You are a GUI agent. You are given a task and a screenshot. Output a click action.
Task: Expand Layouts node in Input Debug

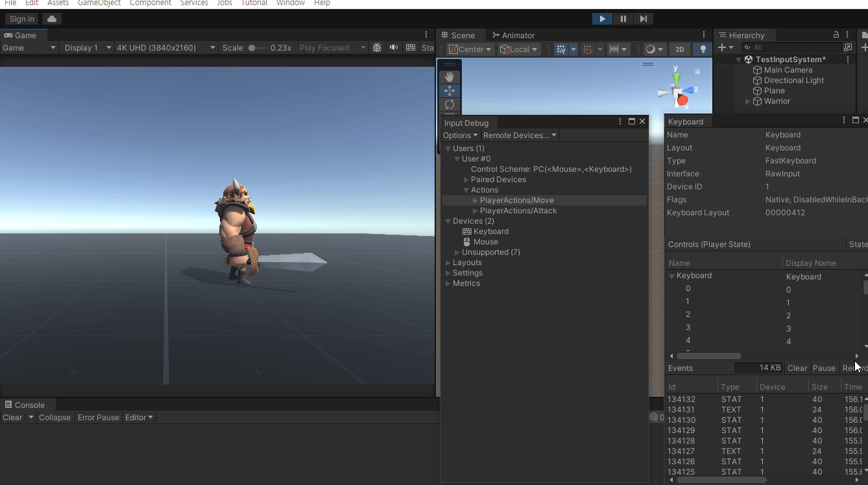point(448,263)
